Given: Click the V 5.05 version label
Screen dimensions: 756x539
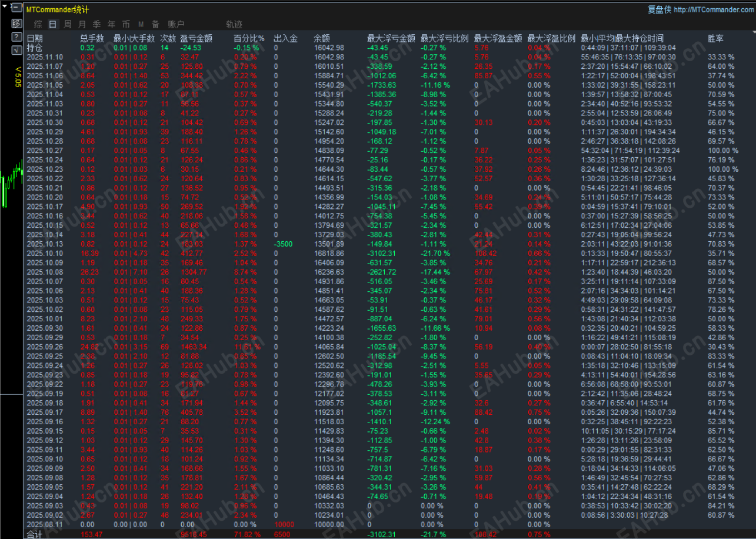Looking at the screenshot, I should point(18,77).
